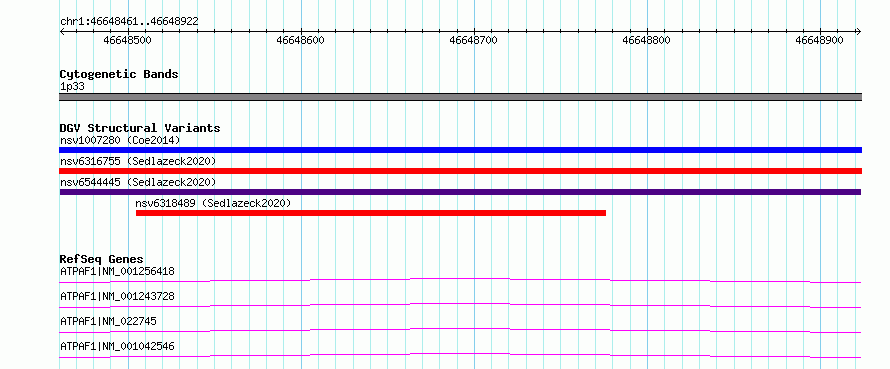Select the blue nsv1007280 variant bar
890x369 pixels.
[x=460, y=150]
